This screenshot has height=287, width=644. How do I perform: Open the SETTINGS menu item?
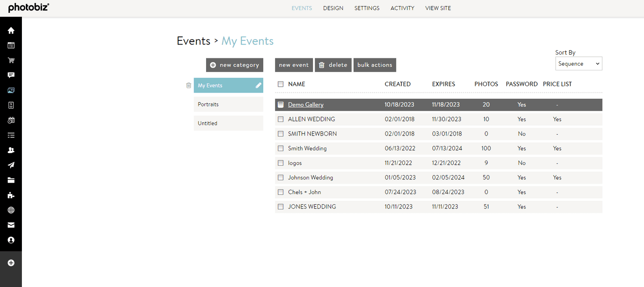(x=367, y=8)
